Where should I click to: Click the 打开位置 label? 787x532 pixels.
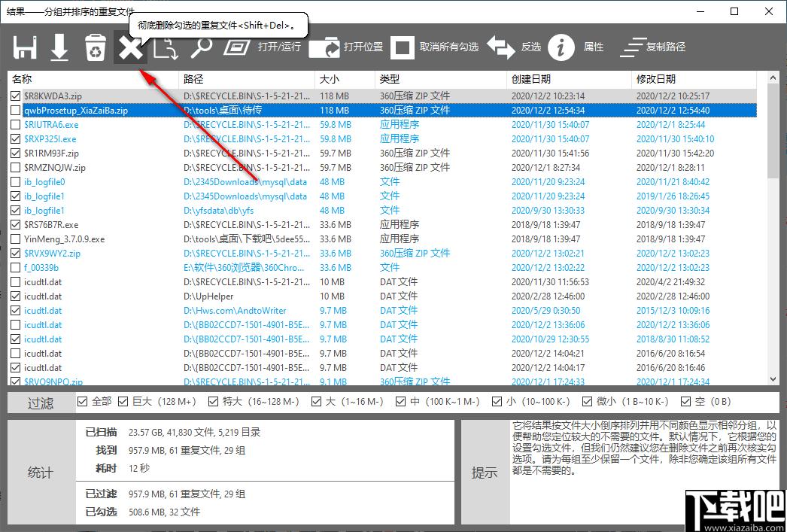(x=363, y=47)
